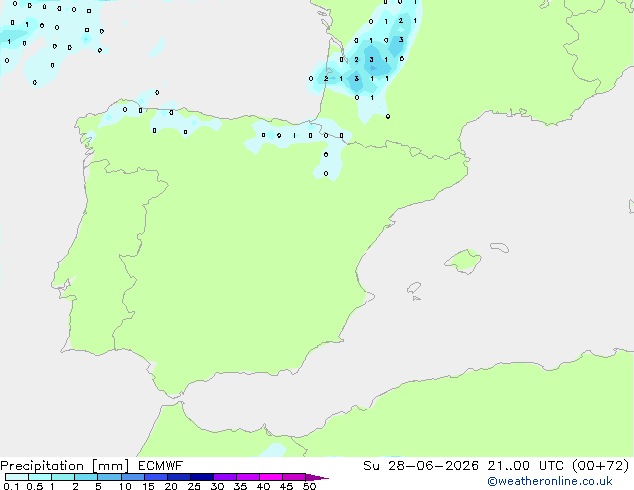This screenshot has width=634, height=490.
Task: Click the "Su 28-06-2026 21..00 UTC (00+72)" timestamp
Action: click(x=496, y=466)
